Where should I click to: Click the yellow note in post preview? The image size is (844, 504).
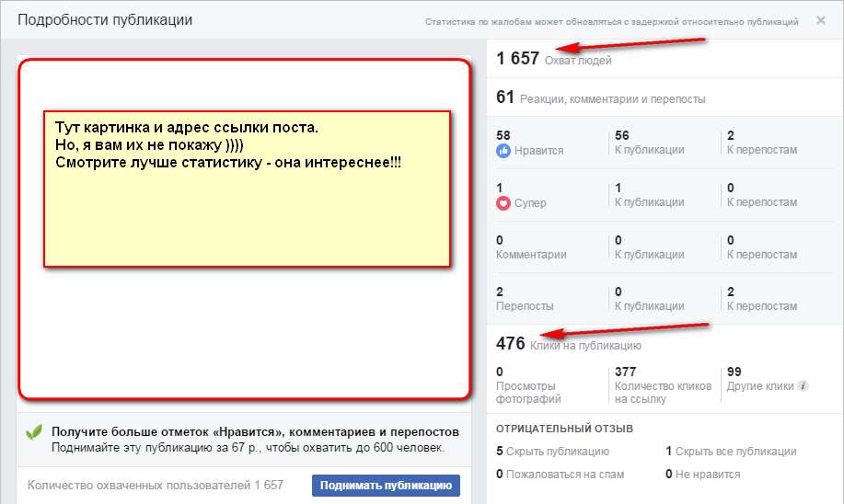247,189
